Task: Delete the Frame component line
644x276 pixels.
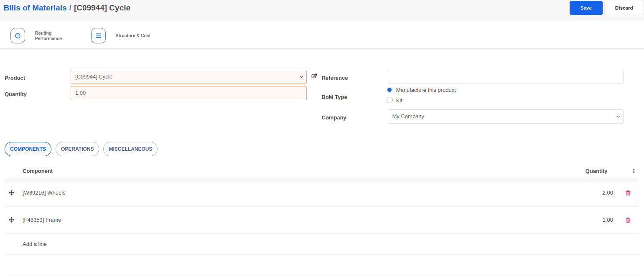Action: (627, 220)
